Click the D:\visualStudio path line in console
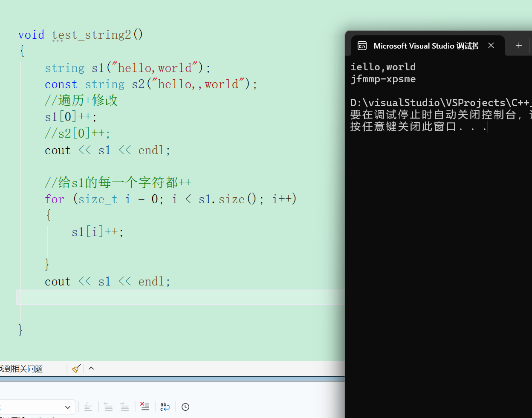 click(x=441, y=103)
